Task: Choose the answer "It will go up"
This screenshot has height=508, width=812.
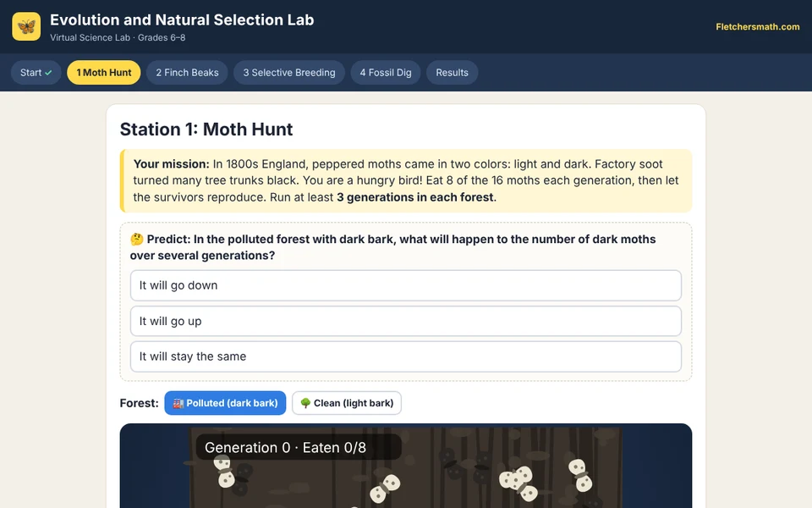Action: (x=405, y=321)
